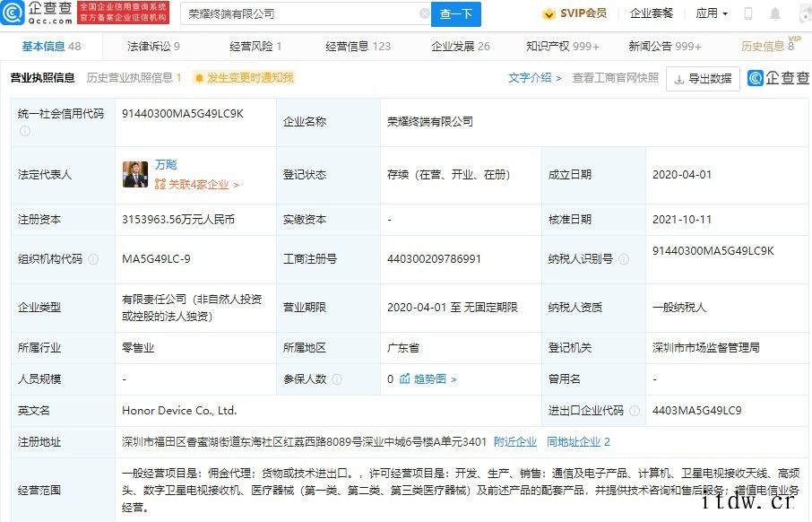
Task: Click info icon beside 参保人数
Action: (x=337, y=379)
